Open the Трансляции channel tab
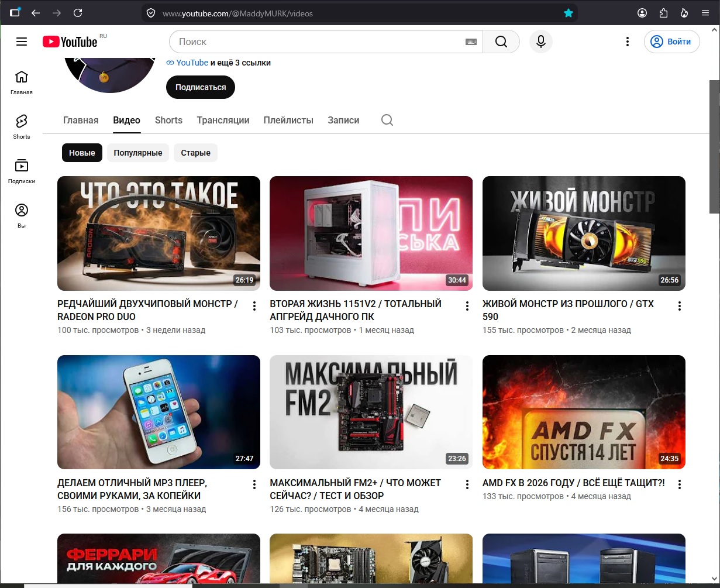 [223, 120]
